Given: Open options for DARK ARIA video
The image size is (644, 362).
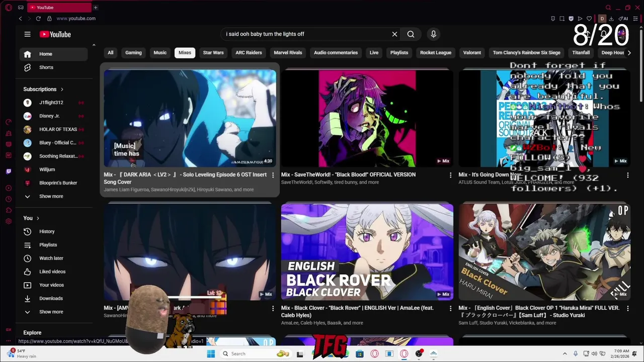Looking at the screenshot, I should (x=273, y=175).
